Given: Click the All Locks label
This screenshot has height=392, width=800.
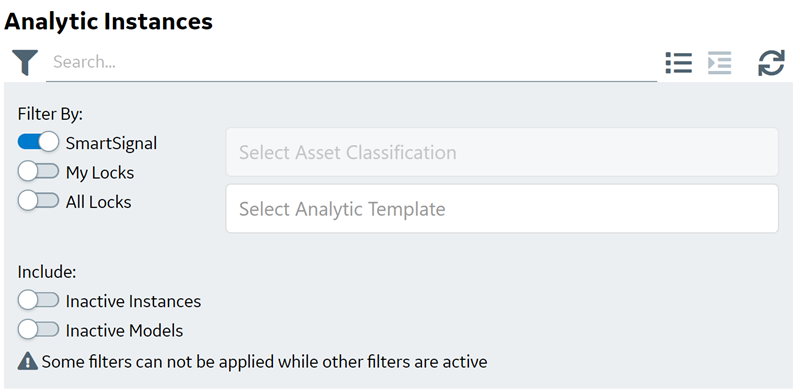Looking at the screenshot, I should [98, 202].
